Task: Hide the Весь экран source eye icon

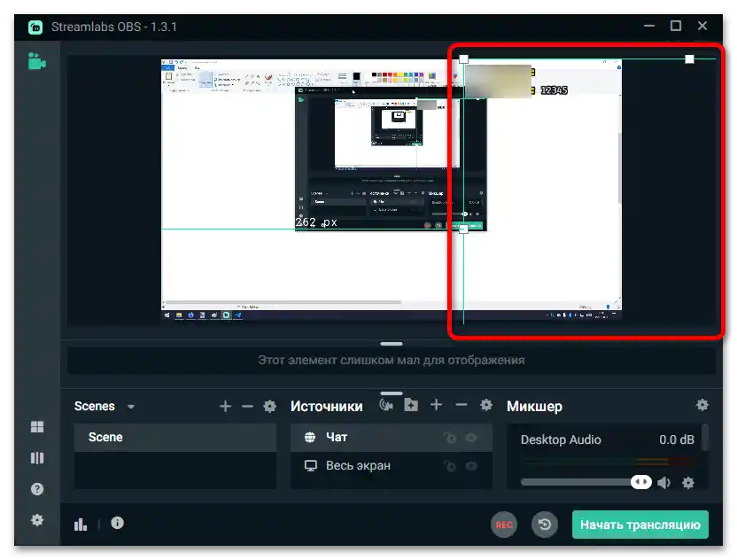Action: [471, 466]
